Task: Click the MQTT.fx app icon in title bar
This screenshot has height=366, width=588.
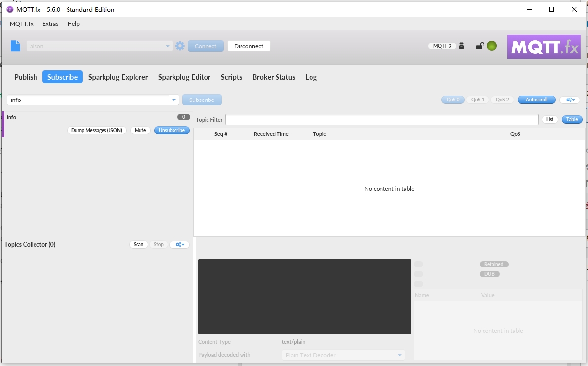Action: pyautogui.click(x=10, y=10)
